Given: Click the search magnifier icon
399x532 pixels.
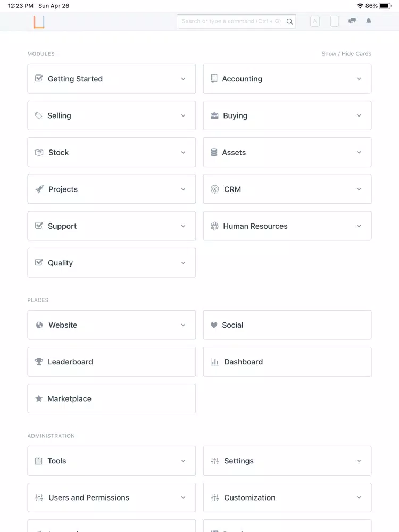Looking at the screenshot, I should click(x=289, y=22).
